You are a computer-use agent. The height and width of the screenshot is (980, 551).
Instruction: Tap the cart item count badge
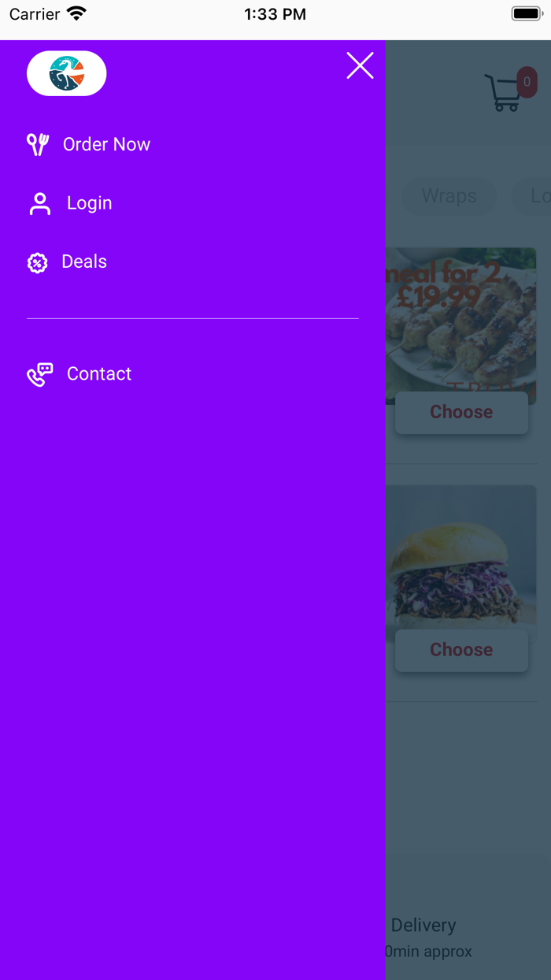527,82
